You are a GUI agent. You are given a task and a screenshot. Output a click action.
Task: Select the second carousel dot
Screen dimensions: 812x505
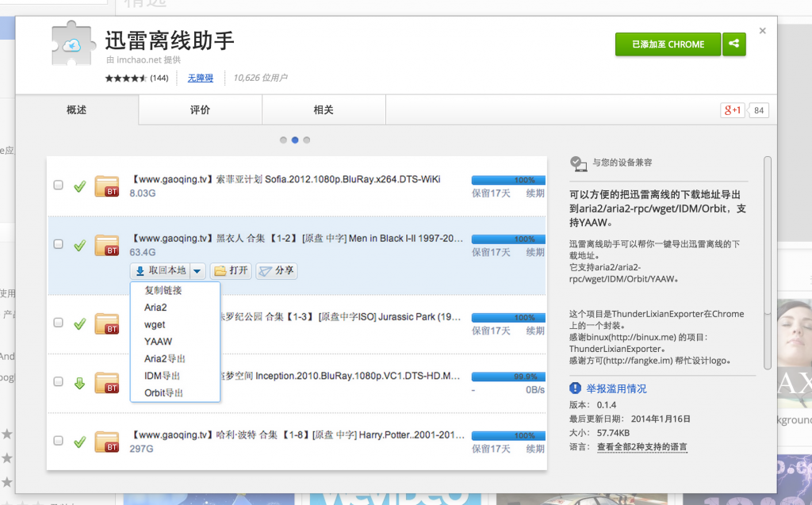295,140
